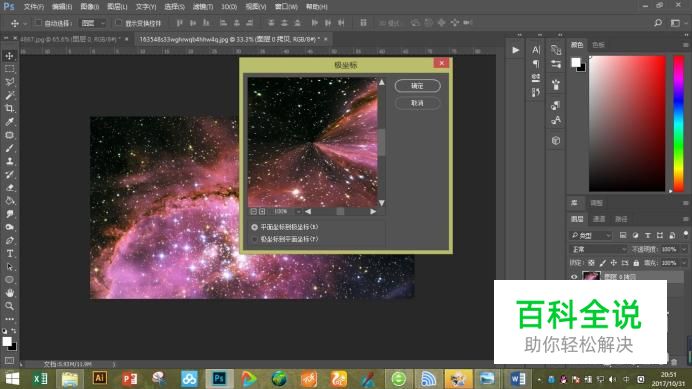Select the Eraser tool

(x=9, y=188)
